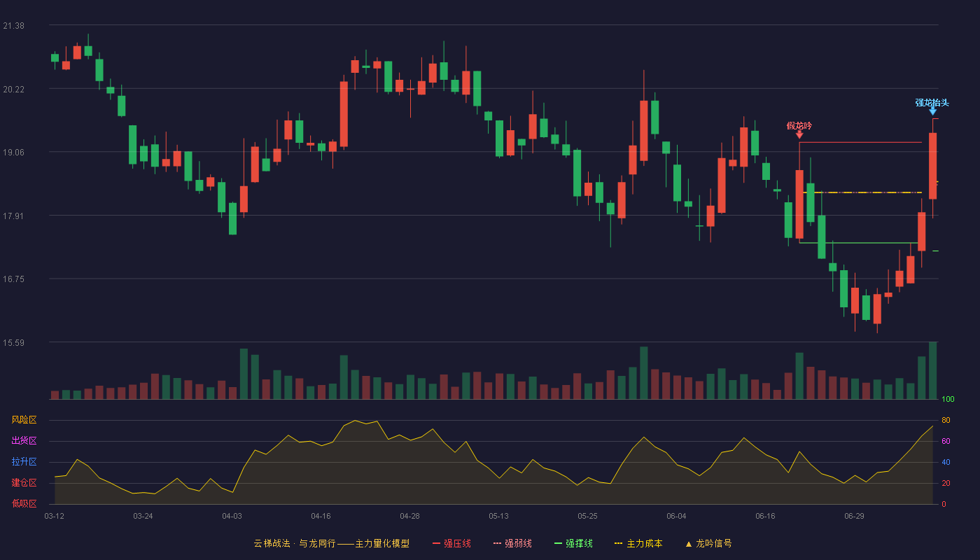Click the 06-04 date axis label

point(676,516)
